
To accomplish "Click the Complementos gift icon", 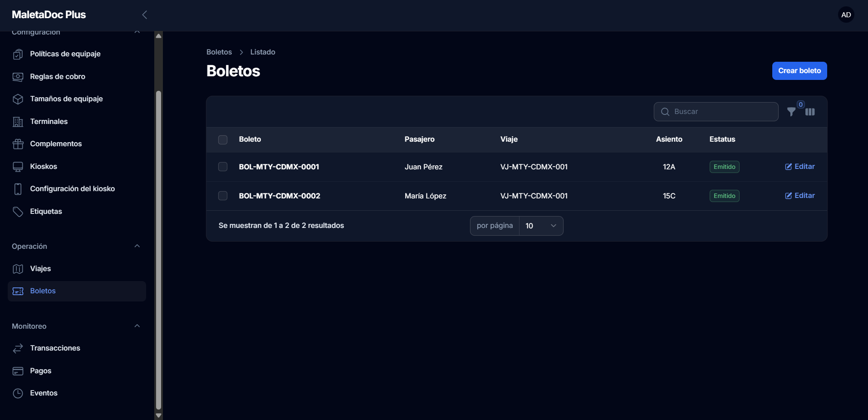I will (x=18, y=144).
